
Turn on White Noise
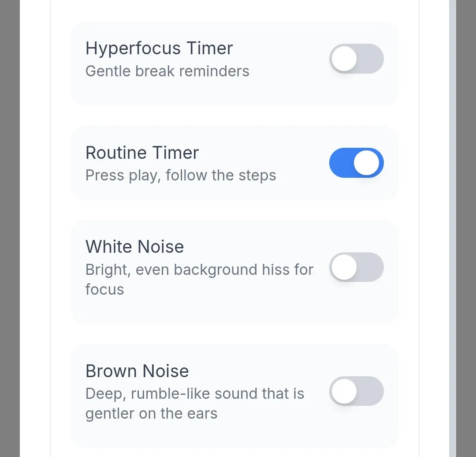tap(357, 267)
